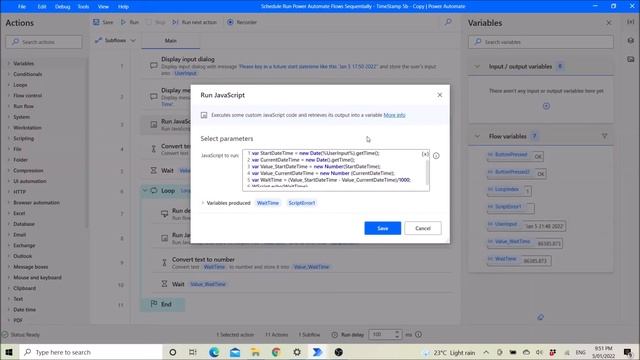Cancel the Run JavaScript dialog
Viewport: 640px width, 360px height.
[x=423, y=228]
